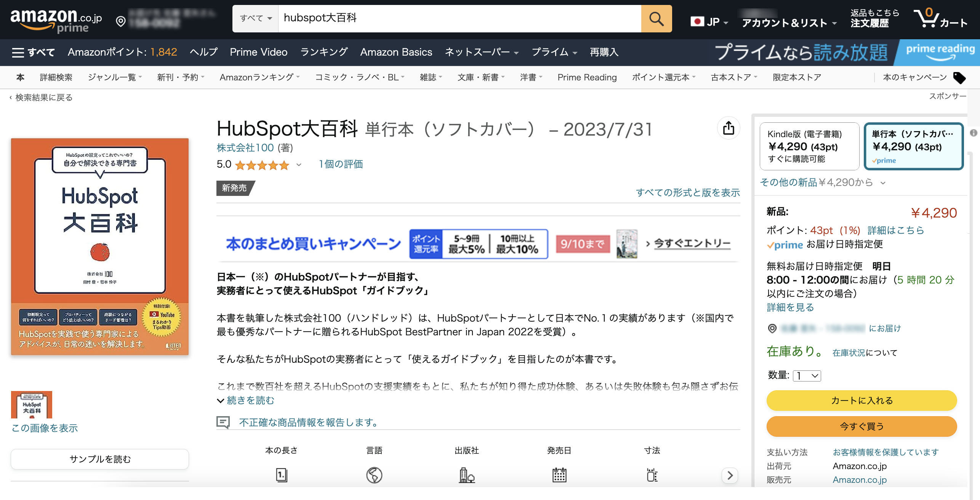
Task: Select the 単行本（ソフトカバー）format
Action: pos(913,146)
